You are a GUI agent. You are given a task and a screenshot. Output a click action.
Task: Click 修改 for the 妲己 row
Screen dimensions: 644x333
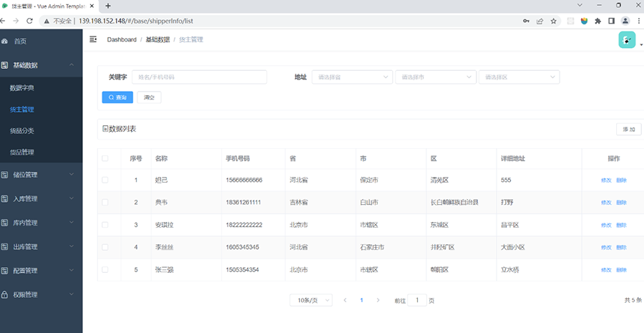pyautogui.click(x=606, y=180)
